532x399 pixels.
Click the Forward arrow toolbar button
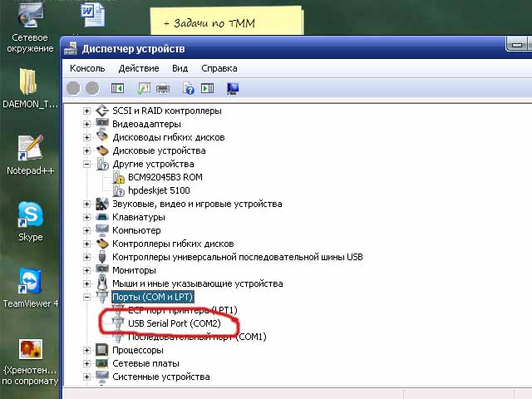(x=92, y=89)
